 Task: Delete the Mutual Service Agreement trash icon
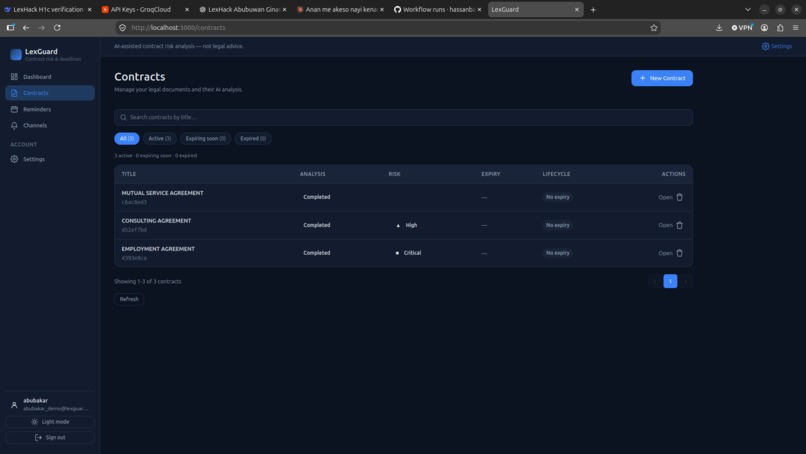[x=680, y=197]
